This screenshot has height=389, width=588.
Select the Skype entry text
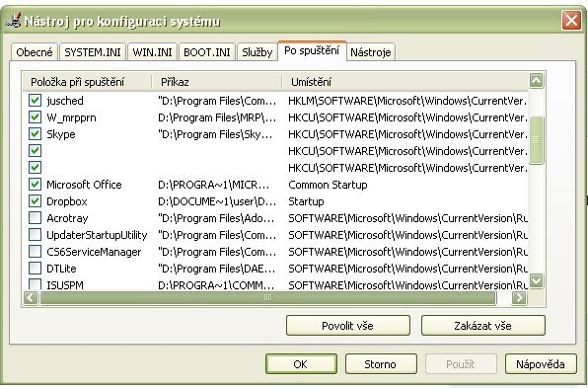tap(61, 134)
